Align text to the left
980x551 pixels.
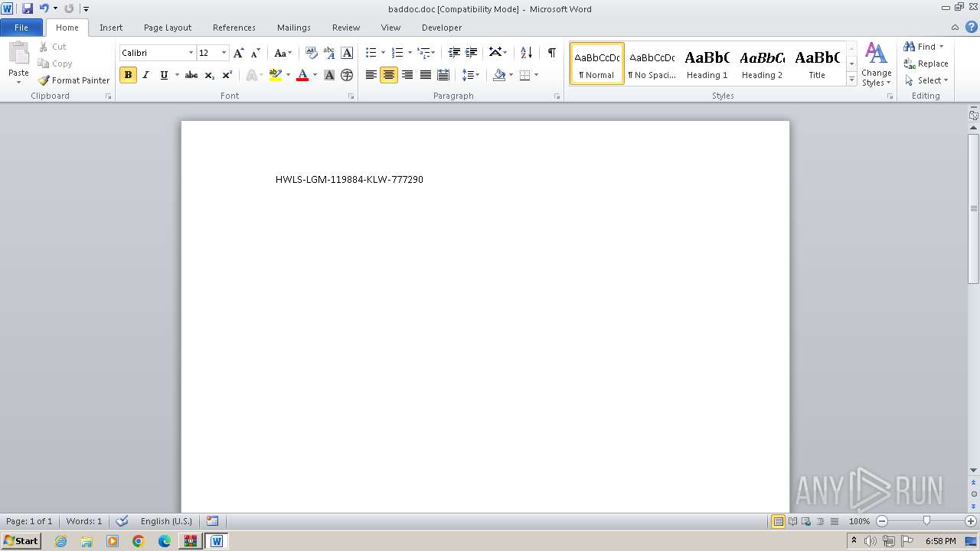click(x=371, y=75)
